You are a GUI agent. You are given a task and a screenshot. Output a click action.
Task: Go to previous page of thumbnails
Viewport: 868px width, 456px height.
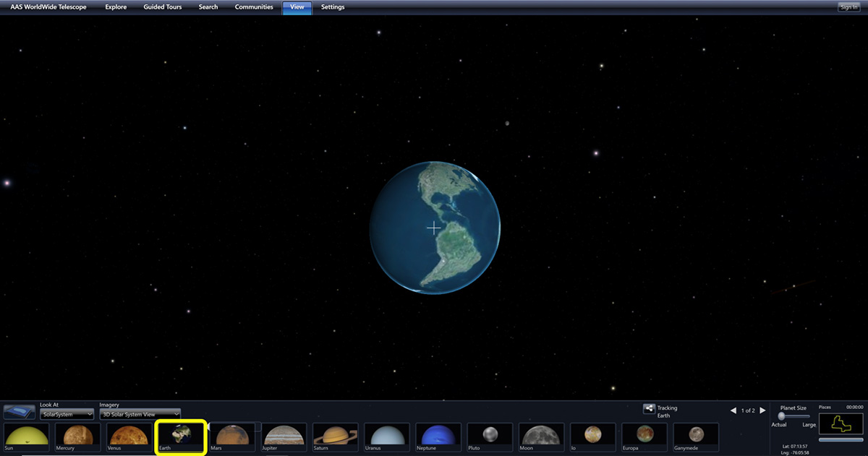[x=733, y=410]
